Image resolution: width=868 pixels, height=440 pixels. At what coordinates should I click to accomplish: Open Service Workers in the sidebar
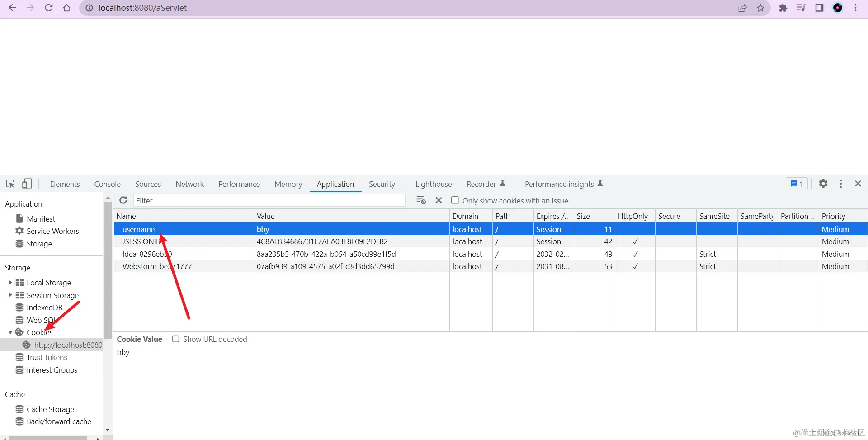[x=52, y=231]
